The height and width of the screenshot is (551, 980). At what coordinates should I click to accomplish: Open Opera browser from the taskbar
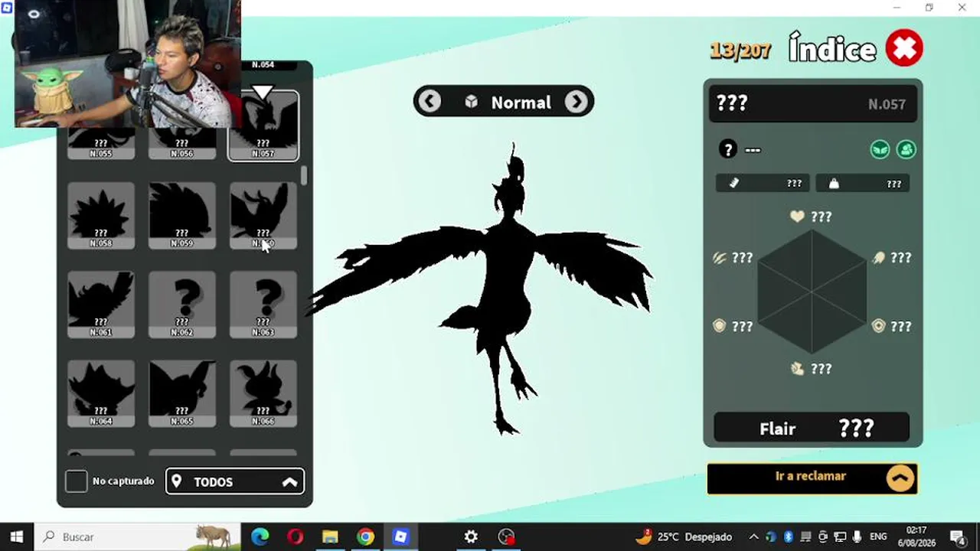(x=296, y=536)
